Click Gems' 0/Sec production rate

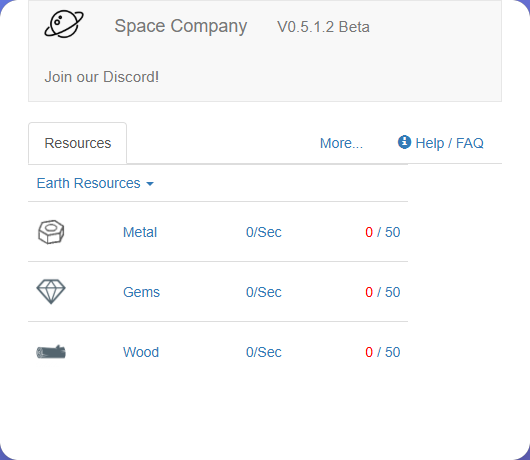[264, 292]
